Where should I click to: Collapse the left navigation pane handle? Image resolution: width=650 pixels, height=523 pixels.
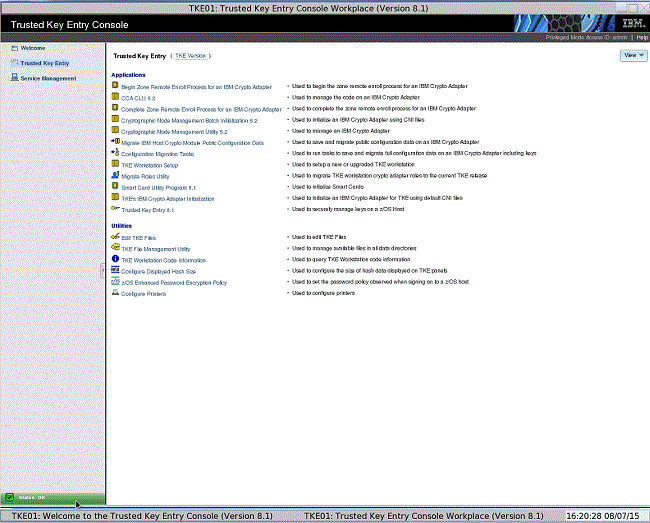point(103,270)
